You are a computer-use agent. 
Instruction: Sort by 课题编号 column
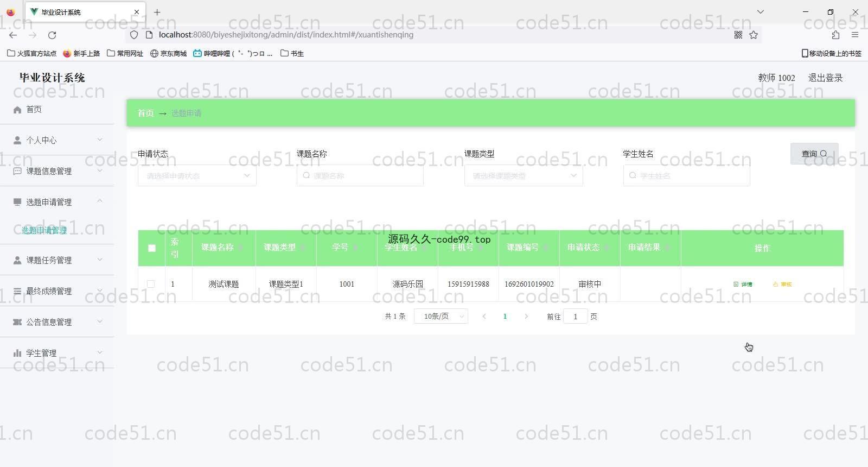[x=546, y=248]
